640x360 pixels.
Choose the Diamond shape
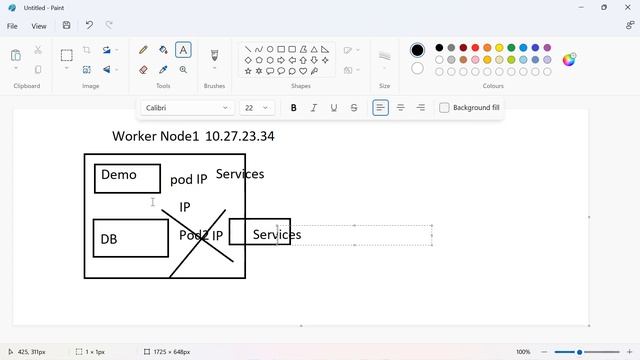point(248,60)
